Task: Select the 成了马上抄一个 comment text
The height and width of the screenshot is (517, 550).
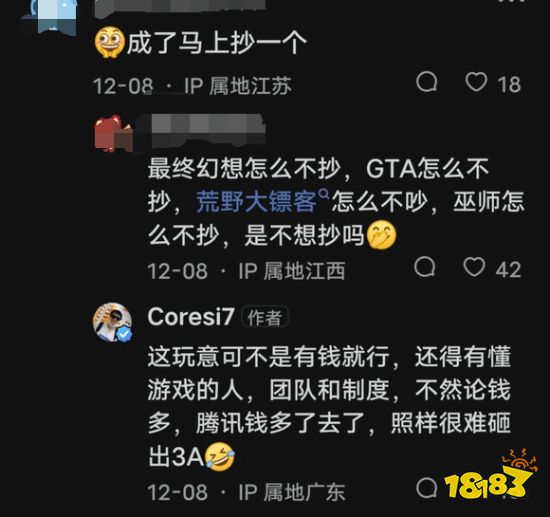Action: click(216, 43)
